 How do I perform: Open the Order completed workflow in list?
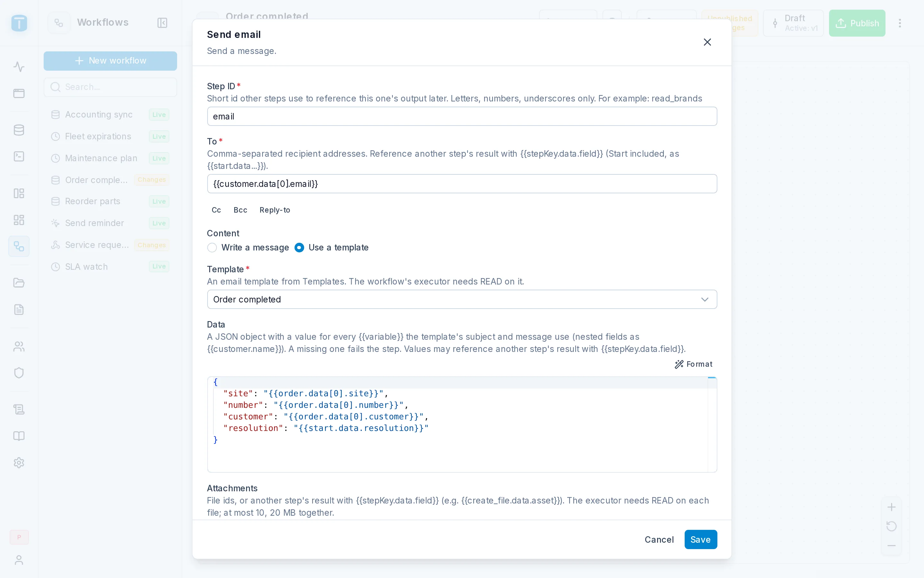click(110, 180)
